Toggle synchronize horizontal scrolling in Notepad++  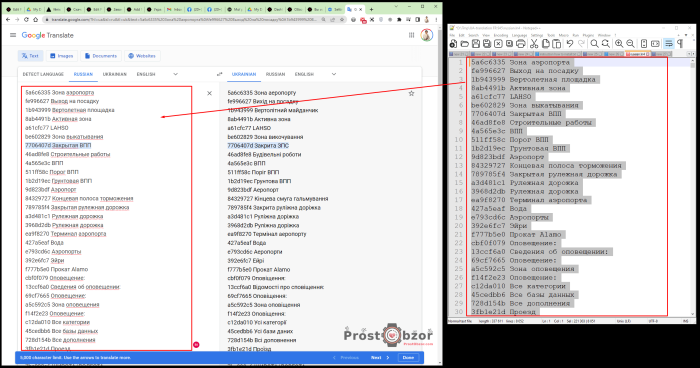pyautogui.click(x=655, y=43)
